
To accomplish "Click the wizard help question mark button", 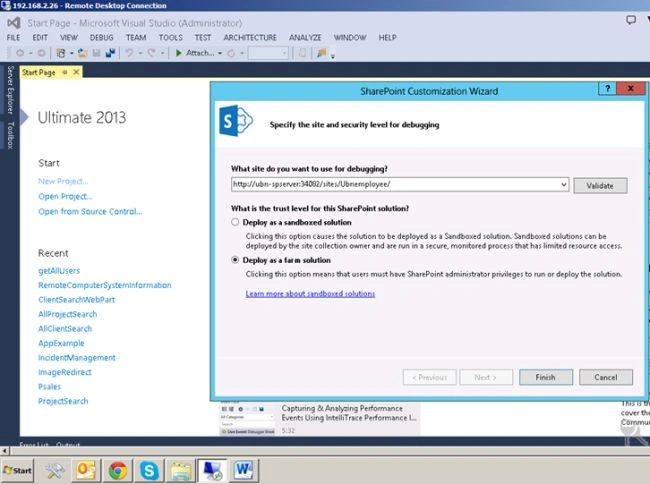I will (x=607, y=88).
